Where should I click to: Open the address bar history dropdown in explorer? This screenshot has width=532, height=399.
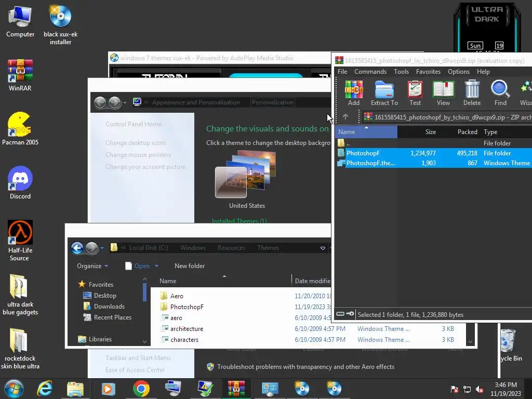323,248
